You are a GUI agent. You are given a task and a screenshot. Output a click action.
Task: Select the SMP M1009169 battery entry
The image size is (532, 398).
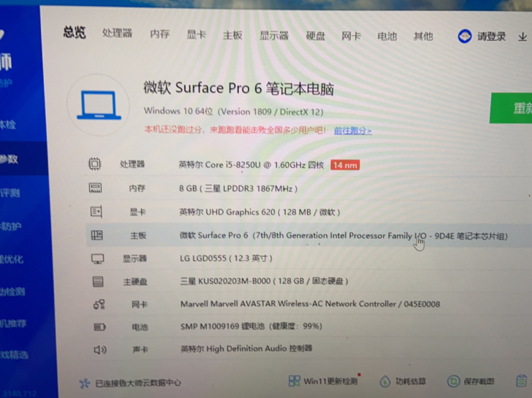pyautogui.click(x=251, y=326)
